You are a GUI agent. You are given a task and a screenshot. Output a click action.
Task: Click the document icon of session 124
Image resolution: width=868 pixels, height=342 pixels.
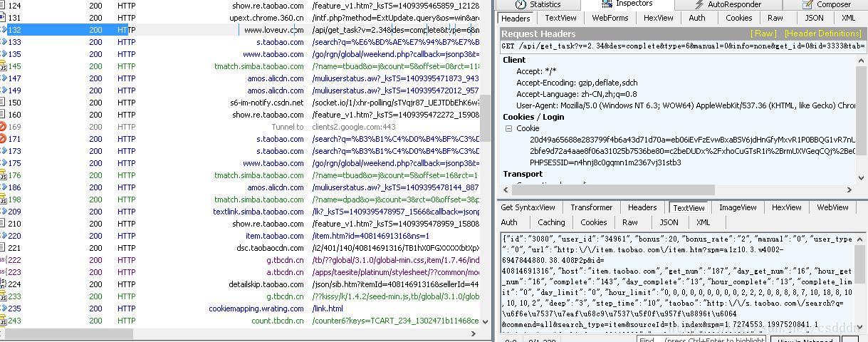point(2,5)
